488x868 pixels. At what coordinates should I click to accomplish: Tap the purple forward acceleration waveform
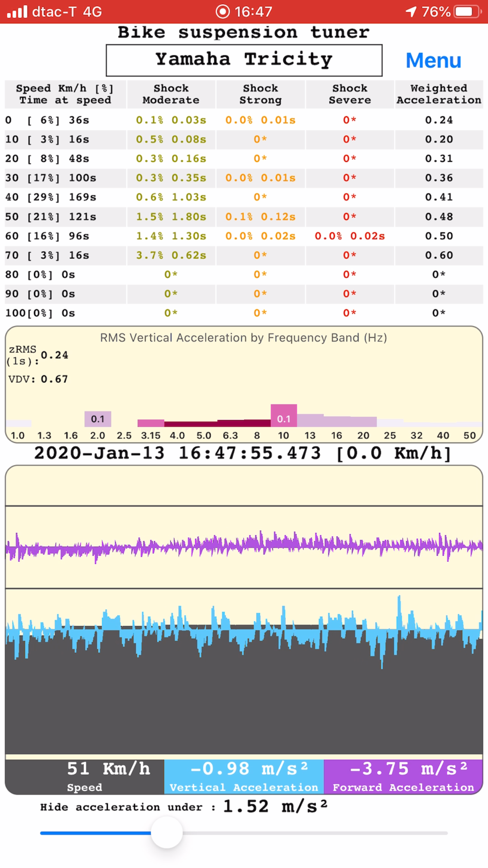coord(244,547)
